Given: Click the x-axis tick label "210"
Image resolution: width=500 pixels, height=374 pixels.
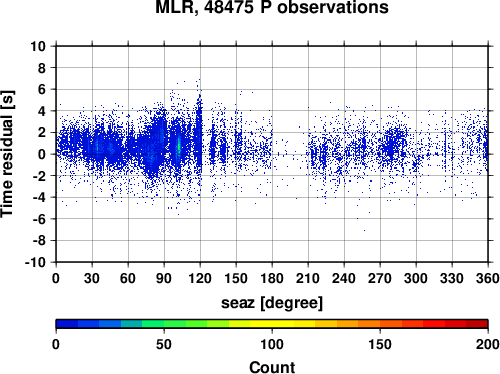Looking at the screenshot, I should pyautogui.click(x=308, y=278).
